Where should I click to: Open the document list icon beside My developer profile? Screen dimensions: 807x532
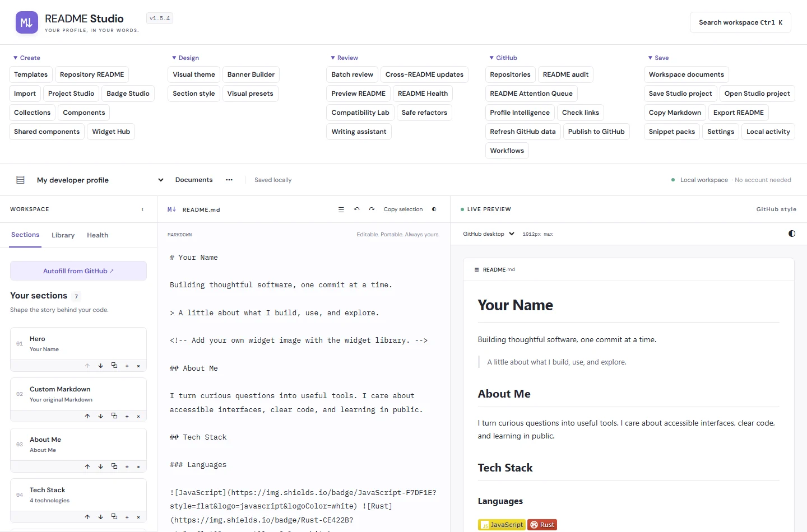21,180
